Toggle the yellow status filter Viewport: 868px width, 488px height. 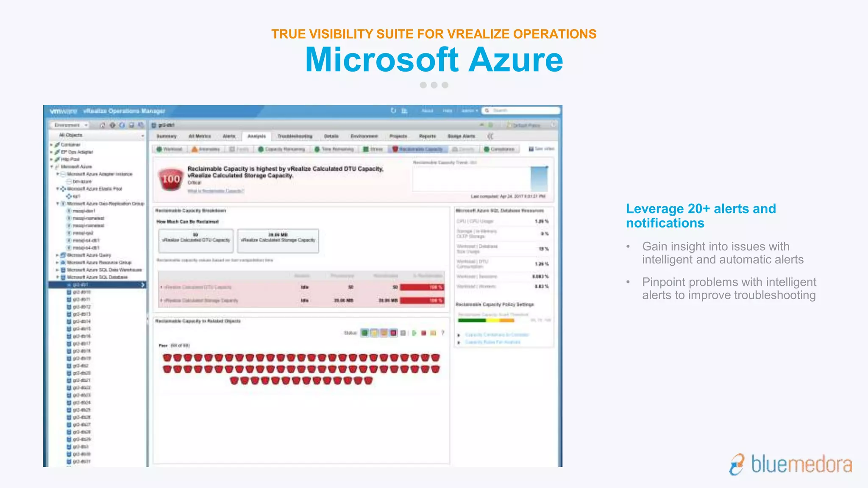click(374, 333)
